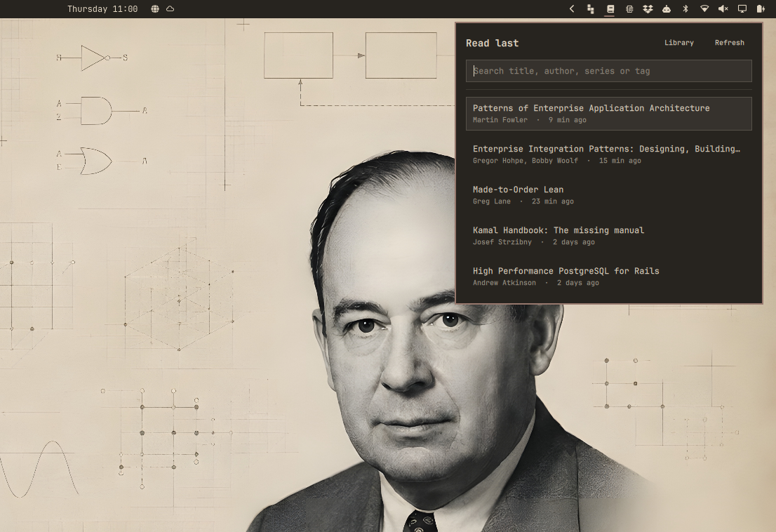Open the Thursday 11:00 clock
This screenshot has width=776, height=532.
pyautogui.click(x=102, y=9)
